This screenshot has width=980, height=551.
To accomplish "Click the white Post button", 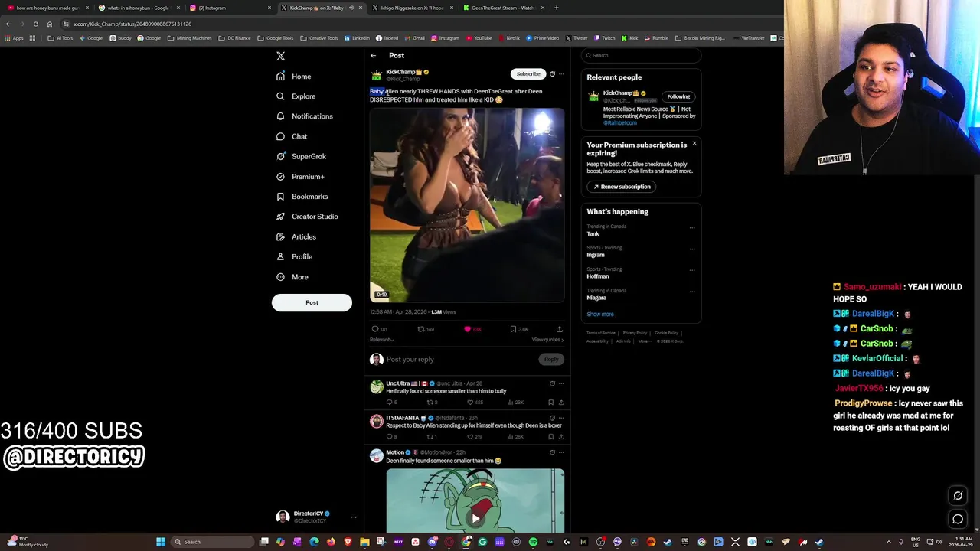I will tap(312, 302).
